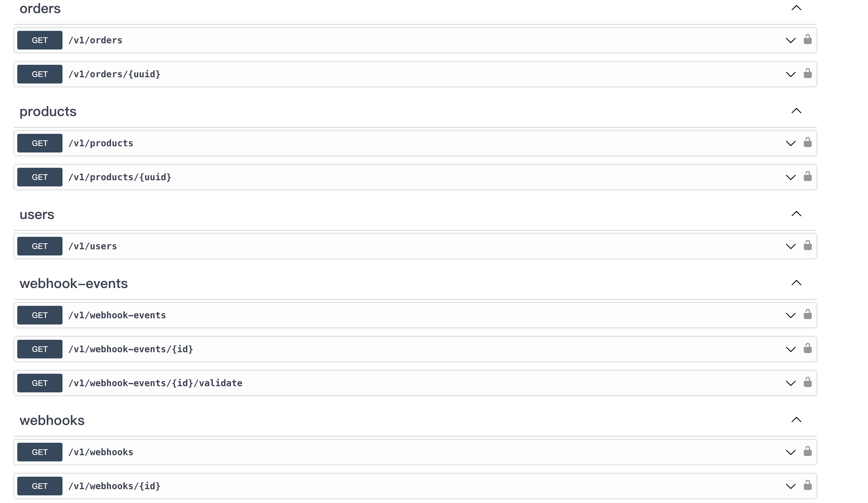Click authorization lock for /v1/orders/{uuid}
The width and height of the screenshot is (868, 503).
pyautogui.click(x=807, y=74)
